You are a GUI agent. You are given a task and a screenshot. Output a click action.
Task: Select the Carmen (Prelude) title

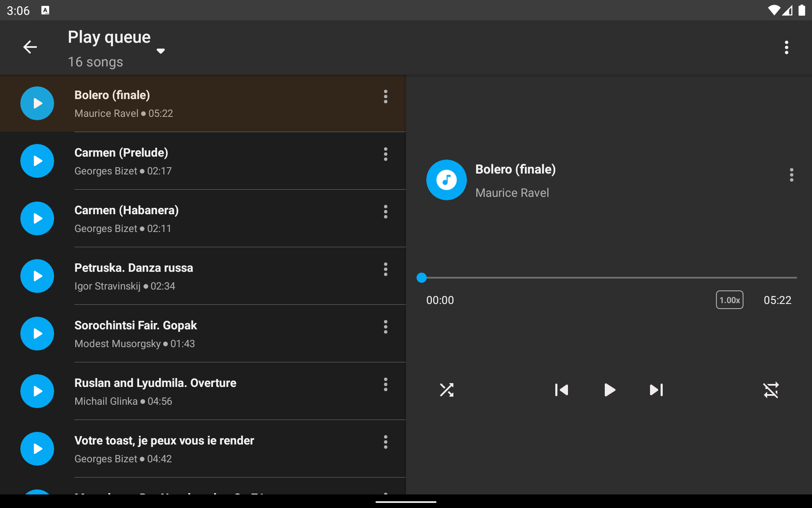121,153
